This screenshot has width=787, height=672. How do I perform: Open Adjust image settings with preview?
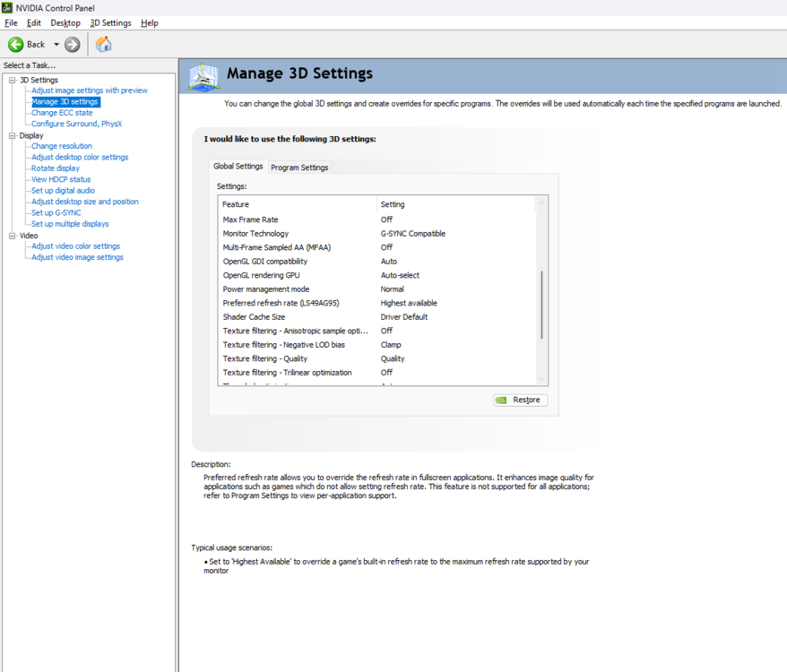[x=90, y=90]
